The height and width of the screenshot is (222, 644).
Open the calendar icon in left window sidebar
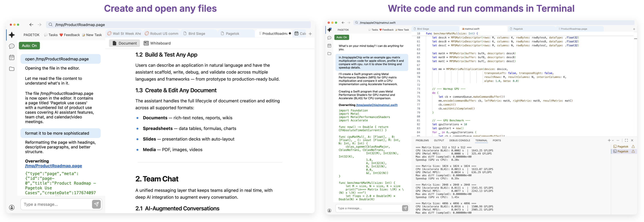[12, 58]
